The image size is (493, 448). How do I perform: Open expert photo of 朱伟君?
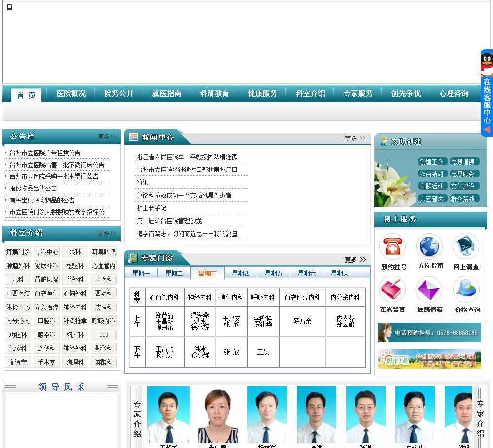point(217,414)
